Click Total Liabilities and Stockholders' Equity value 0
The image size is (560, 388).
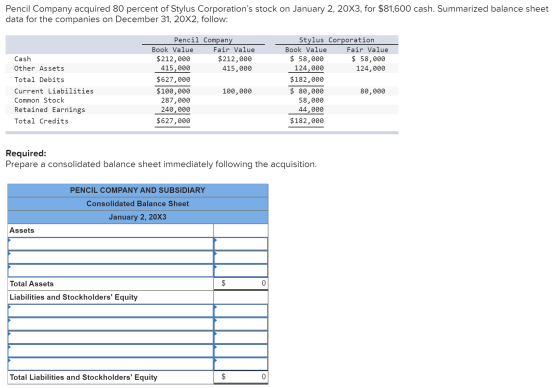(x=241, y=377)
